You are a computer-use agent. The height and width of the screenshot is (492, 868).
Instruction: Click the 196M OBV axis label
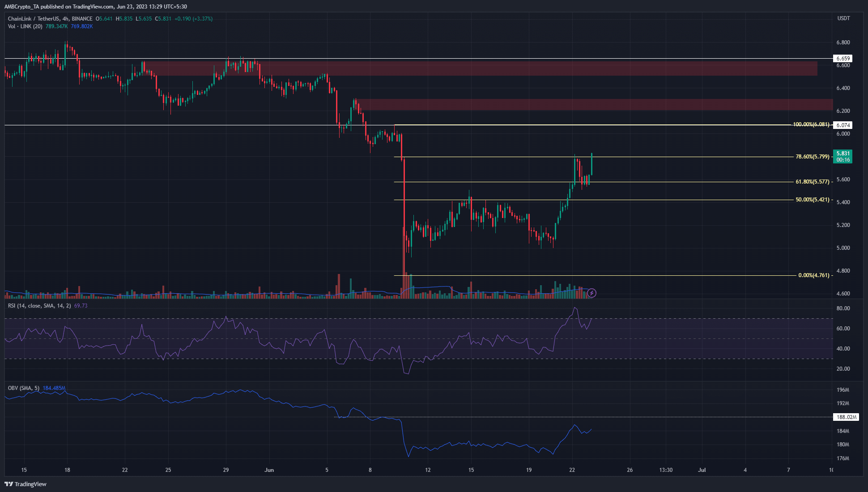coord(843,390)
